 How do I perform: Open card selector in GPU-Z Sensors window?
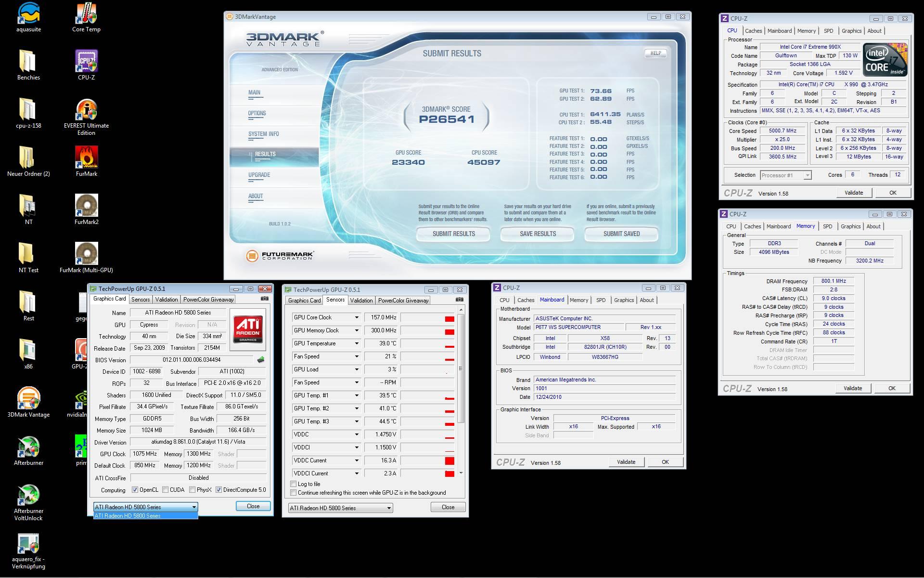pos(341,508)
